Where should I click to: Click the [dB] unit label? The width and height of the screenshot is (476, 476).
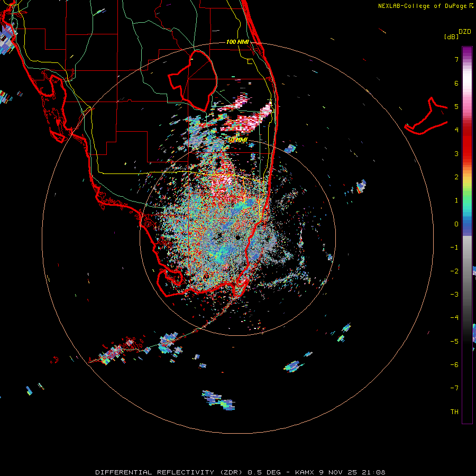click(x=452, y=36)
